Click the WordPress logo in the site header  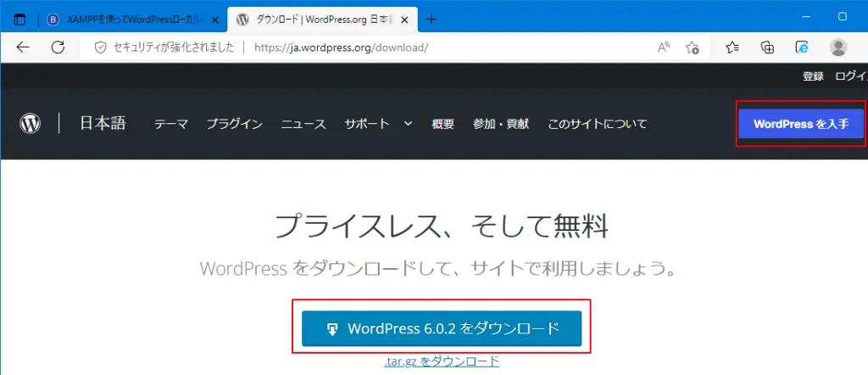[31, 124]
